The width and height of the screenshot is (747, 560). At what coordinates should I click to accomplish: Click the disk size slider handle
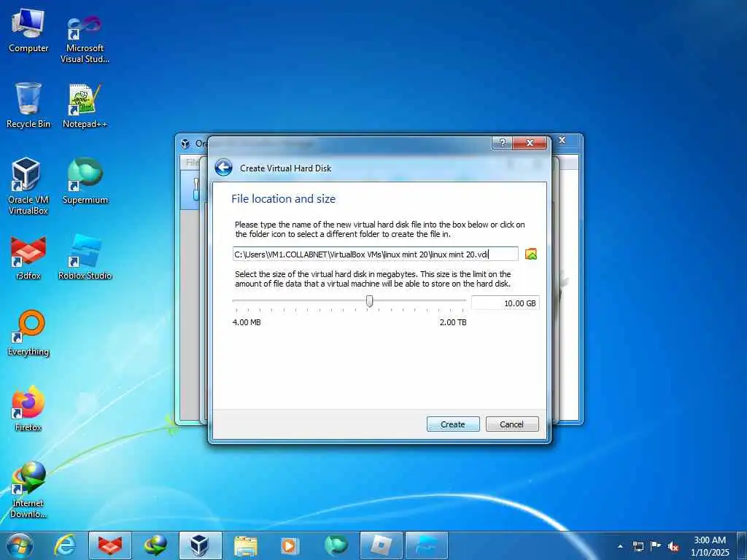click(x=369, y=301)
